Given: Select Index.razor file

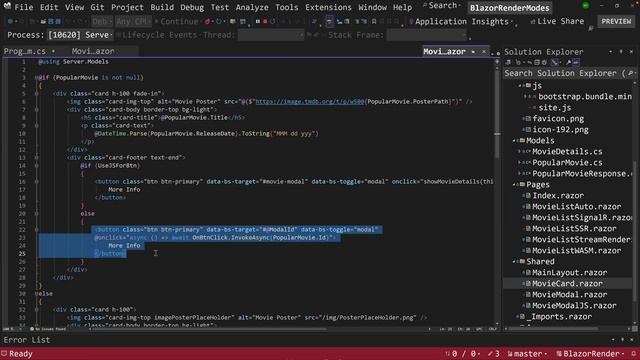Looking at the screenshot, I should (558, 196).
